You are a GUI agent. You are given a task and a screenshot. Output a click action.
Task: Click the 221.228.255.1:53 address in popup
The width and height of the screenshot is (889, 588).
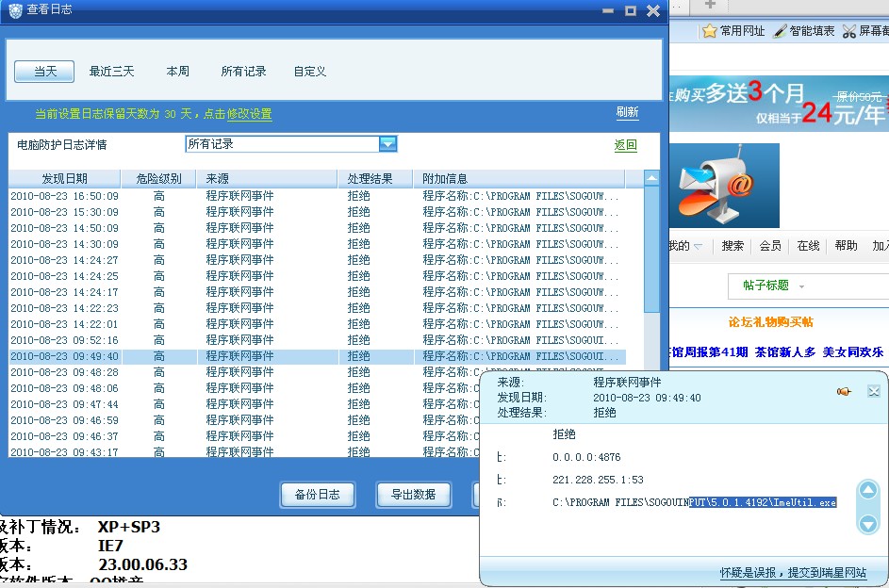click(x=598, y=480)
